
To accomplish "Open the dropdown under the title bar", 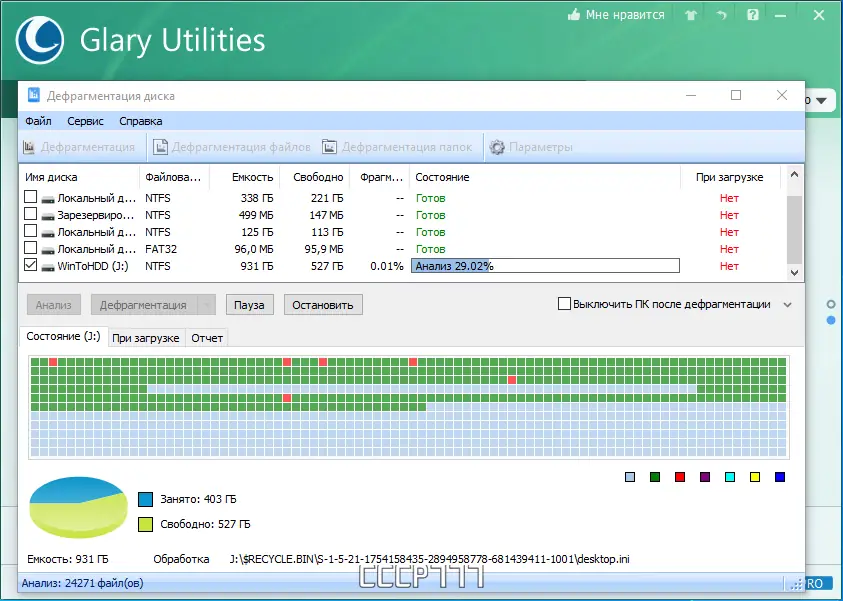I will 822,100.
